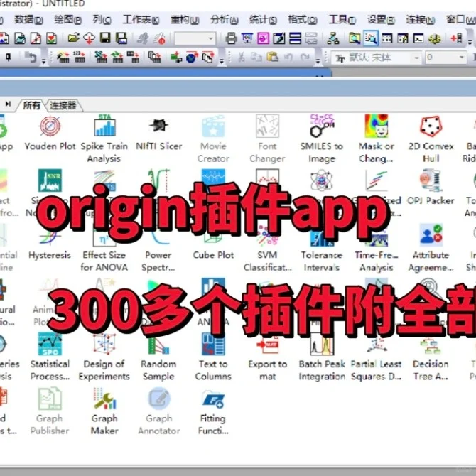The height and width of the screenshot is (476, 476).
Task: Select the 所有 tab
Action: tap(31, 105)
